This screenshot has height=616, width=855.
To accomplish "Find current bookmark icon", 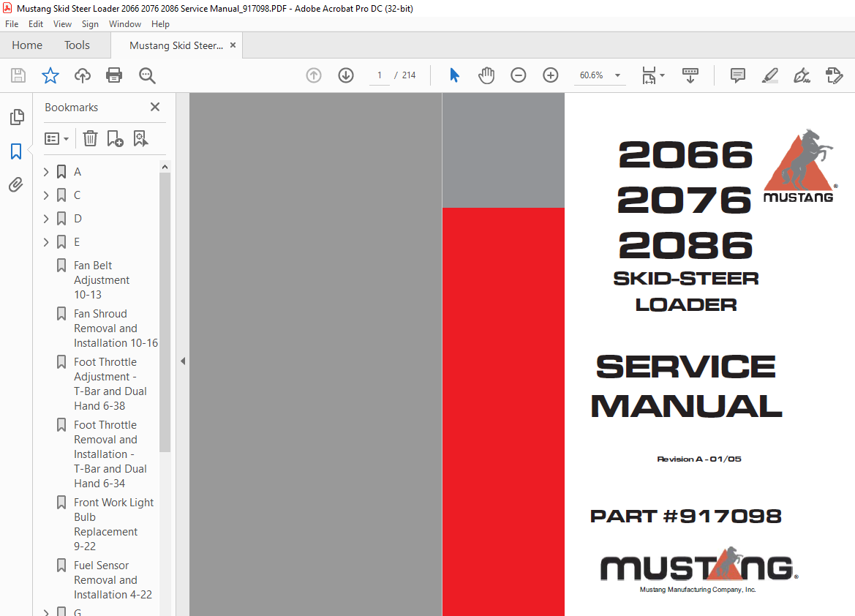I will click(x=140, y=138).
